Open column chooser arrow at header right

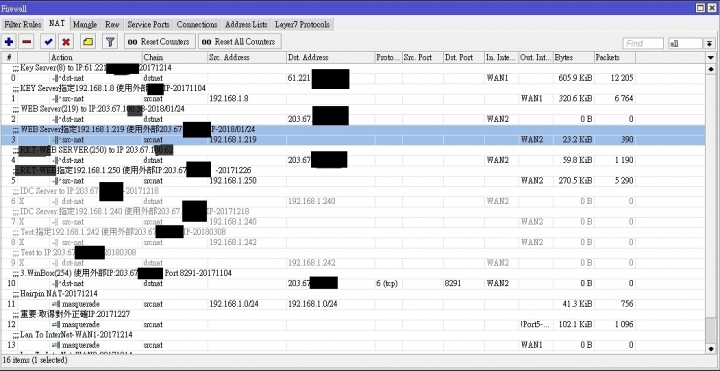tap(711, 58)
